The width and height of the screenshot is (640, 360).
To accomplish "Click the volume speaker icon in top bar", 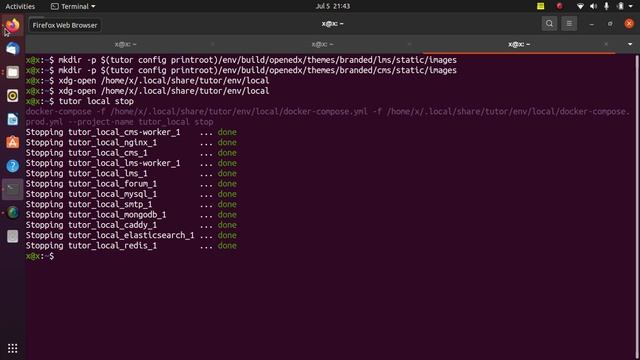I will click(x=593, y=6).
